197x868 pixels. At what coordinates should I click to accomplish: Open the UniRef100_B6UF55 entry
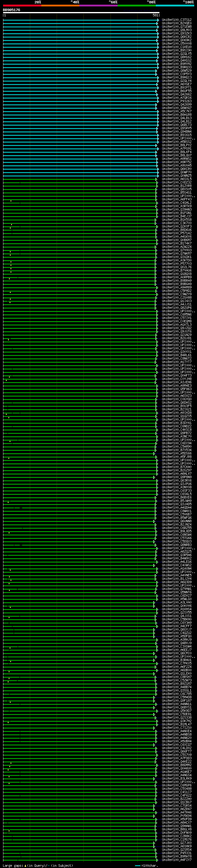coord(177,91)
